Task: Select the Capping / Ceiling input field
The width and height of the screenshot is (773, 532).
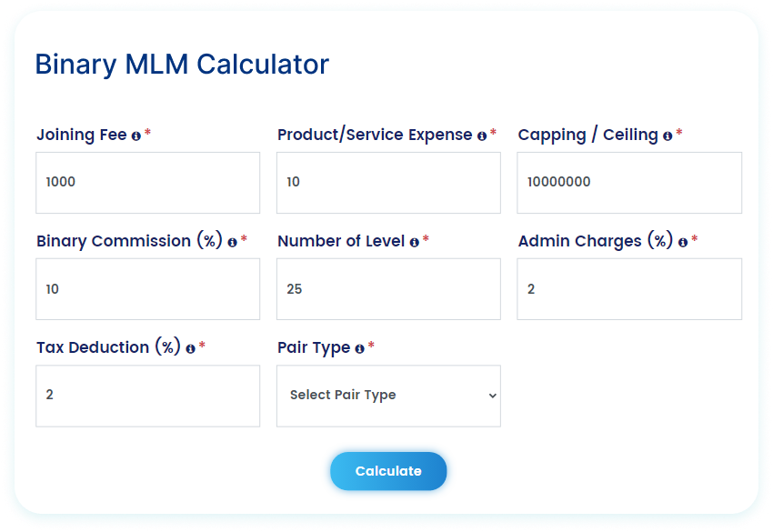Action: click(628, 182)
